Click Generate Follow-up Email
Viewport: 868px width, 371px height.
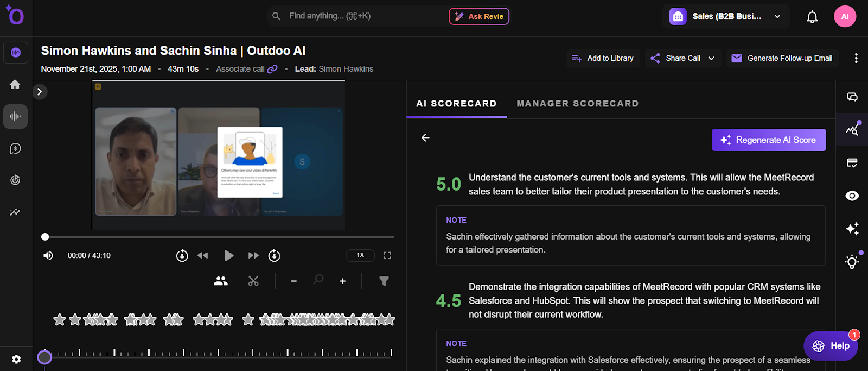coord(782,58)
